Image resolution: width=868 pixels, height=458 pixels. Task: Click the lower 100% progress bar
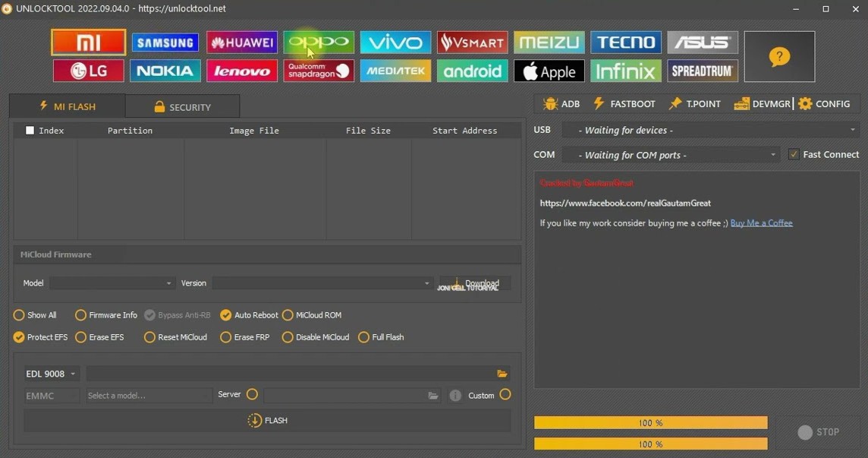650,444
